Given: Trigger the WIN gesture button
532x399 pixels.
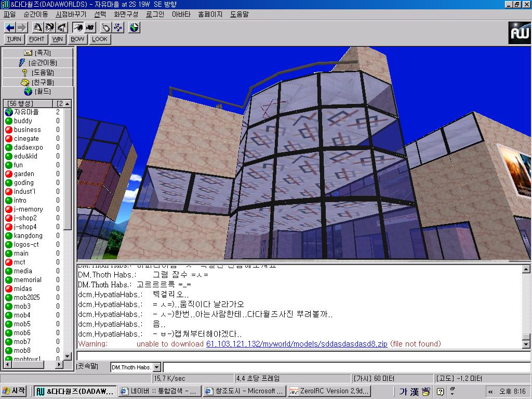Looking at the screenshot, I should tap(58, 39).
